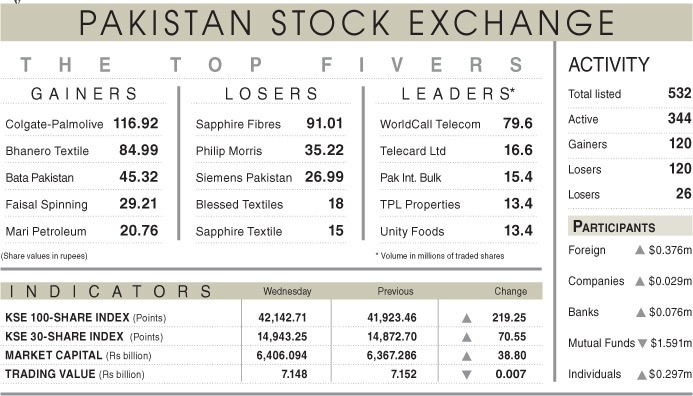Click the Mutual Funds down arrow
Image resolution: width=693 pixels, height=396 pixels.
click(643, 343)
